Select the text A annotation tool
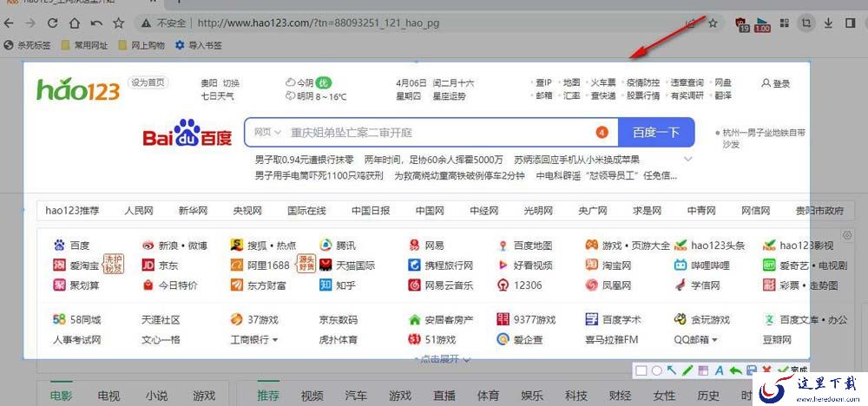The image size is (868, 406). point(719,370)
